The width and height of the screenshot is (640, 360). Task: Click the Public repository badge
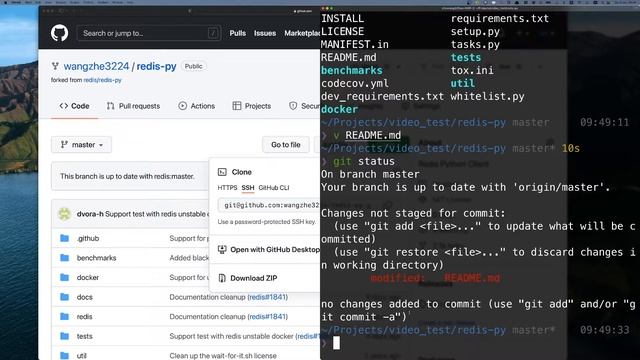193,66
